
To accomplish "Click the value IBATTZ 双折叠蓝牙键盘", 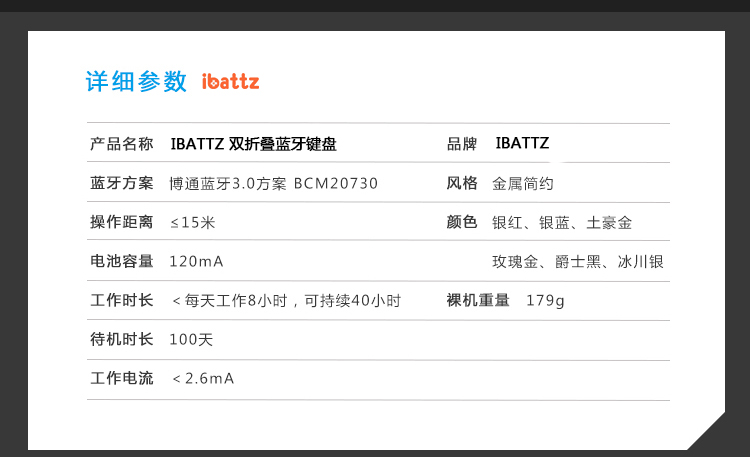I will tap(254, 144).
